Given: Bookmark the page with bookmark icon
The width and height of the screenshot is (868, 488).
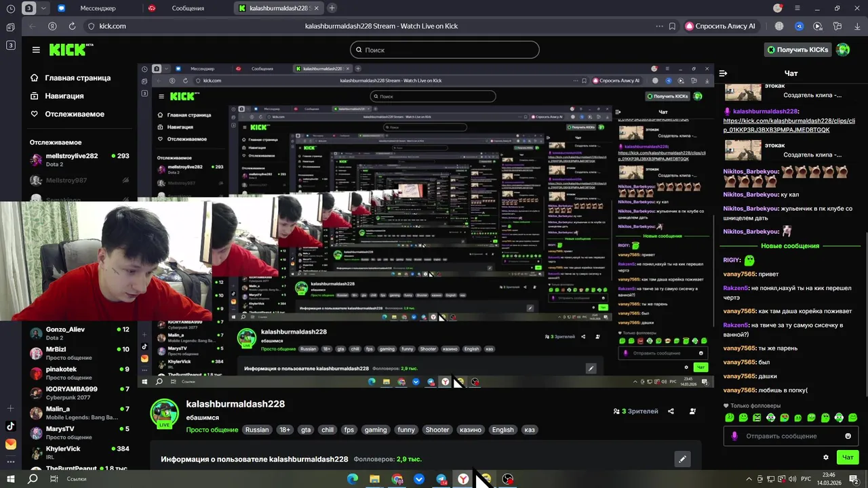Looking at the screenshot, I should [x=672, y=26].
